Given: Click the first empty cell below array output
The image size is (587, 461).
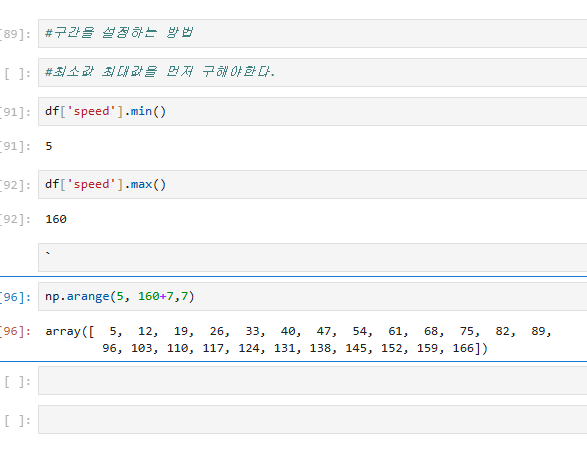Looking at the screenshot, I should click(313, 380).
